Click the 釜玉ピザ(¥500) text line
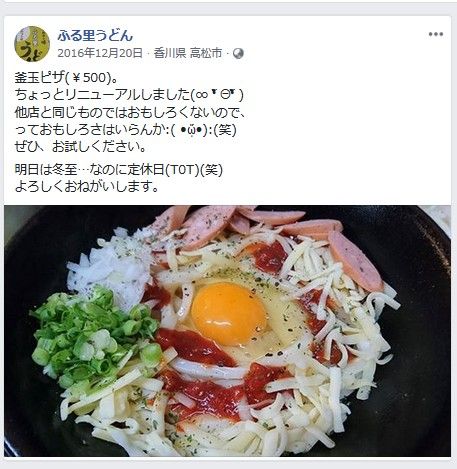 point(66,78)
